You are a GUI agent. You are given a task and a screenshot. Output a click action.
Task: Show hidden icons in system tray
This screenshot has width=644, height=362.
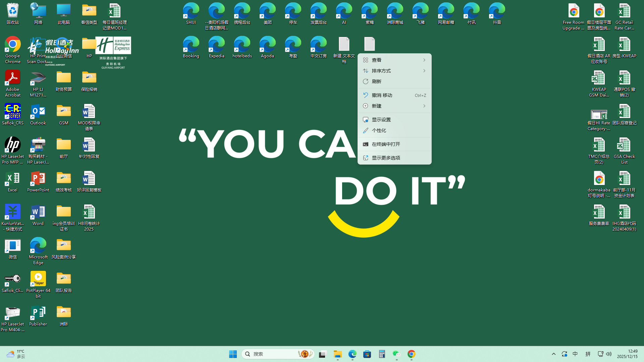[553, 354]
